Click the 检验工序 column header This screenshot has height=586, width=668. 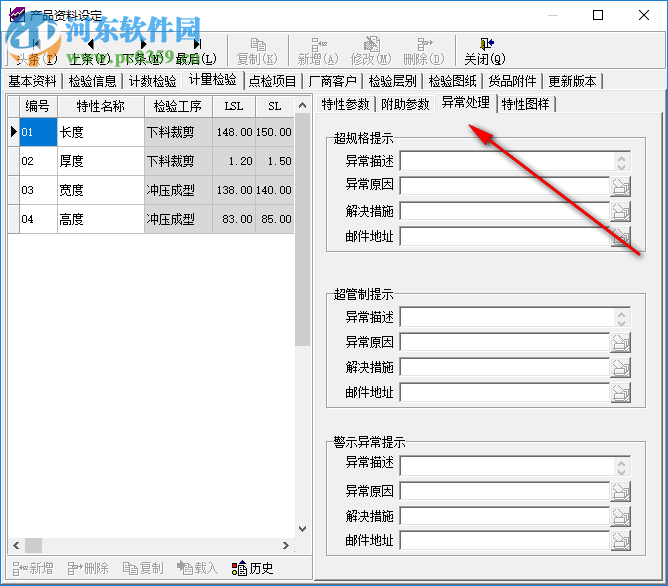[x=178, y=106]
